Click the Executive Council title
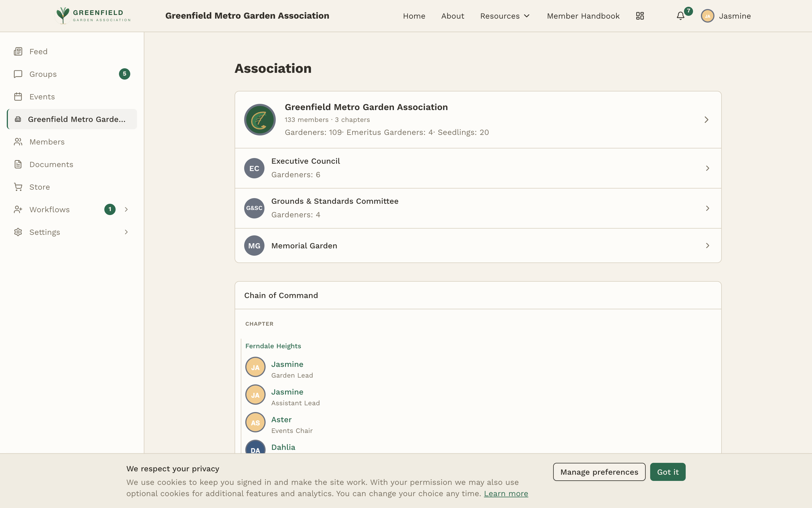This screenshot has width=812, height=508. point(306,161)
